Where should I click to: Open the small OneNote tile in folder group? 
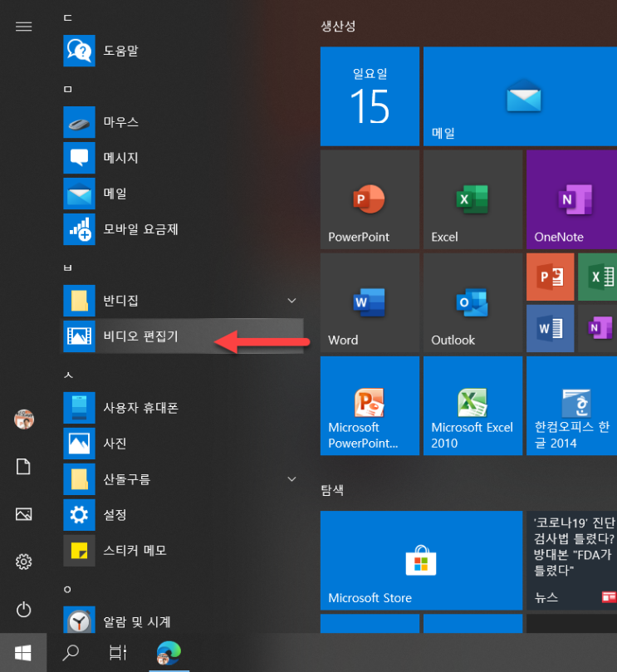click(x=598, y=328)
